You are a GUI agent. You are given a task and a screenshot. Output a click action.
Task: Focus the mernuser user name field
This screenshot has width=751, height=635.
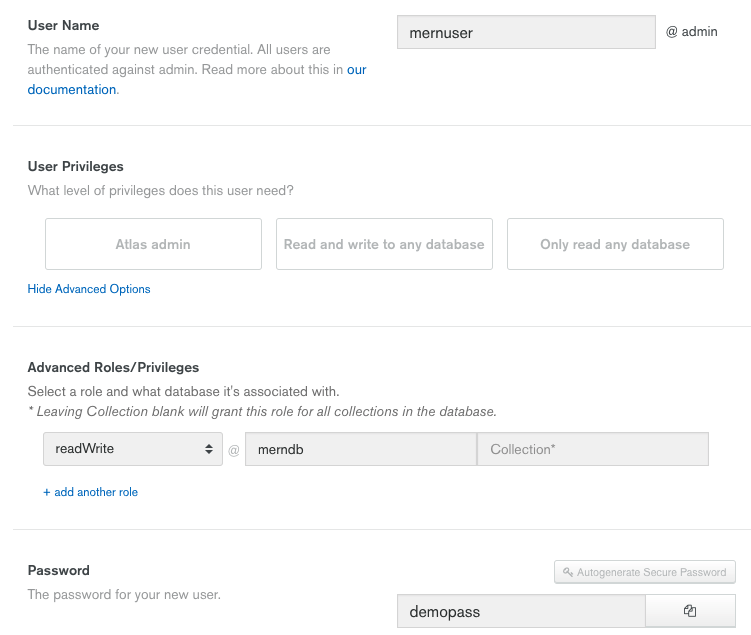526,32
